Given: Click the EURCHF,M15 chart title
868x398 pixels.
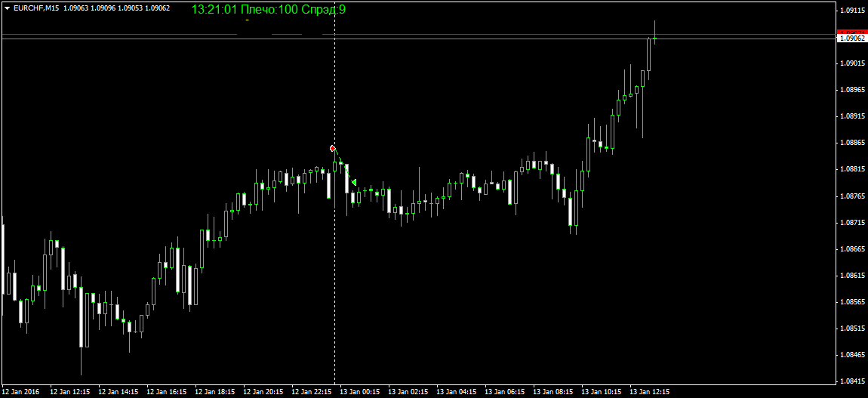Looking at the screenshot, I should coord(35,8).
